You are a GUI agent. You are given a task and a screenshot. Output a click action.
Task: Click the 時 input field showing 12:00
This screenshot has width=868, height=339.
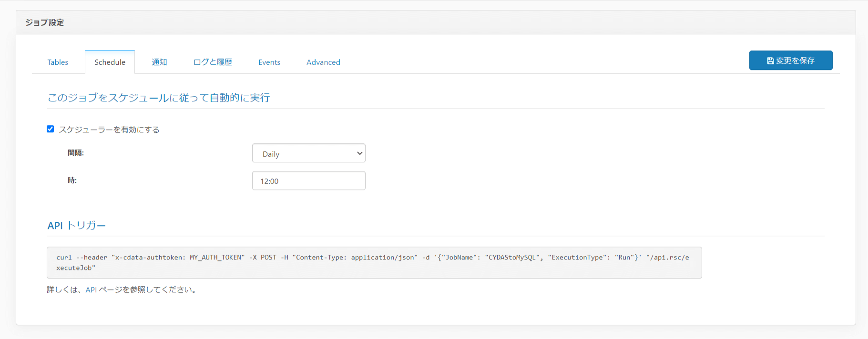308,181
